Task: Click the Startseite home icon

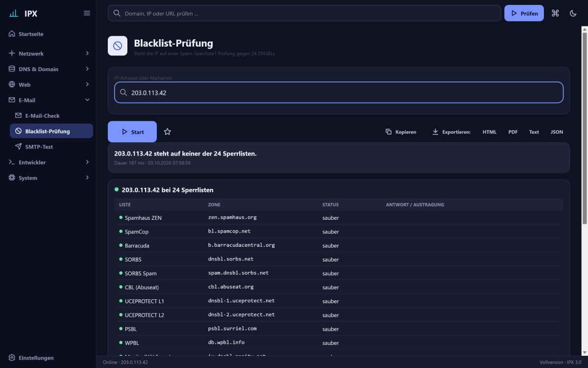Action: point(12,34)
